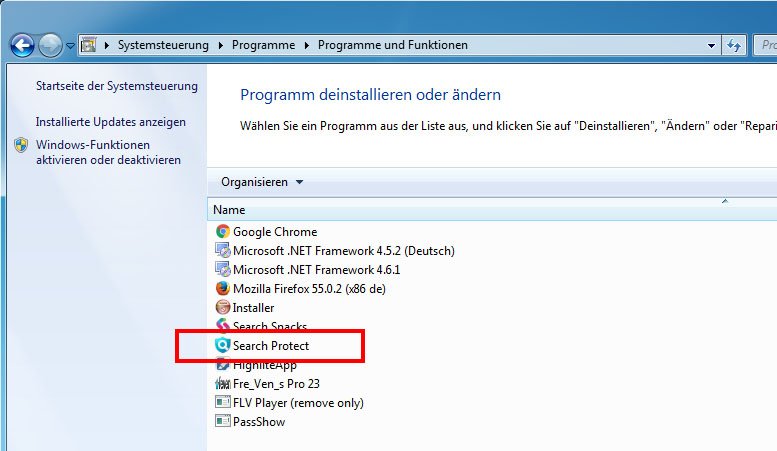Select Microsoft .NET Framework 4.6.1 entry
The image size is (777, 451).
click(317, 270)
